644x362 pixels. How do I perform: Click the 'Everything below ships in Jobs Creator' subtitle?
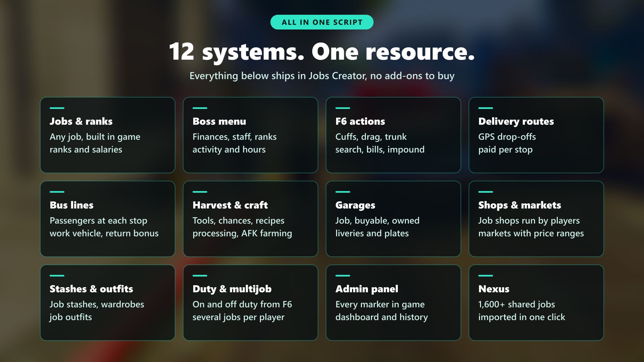322,76
